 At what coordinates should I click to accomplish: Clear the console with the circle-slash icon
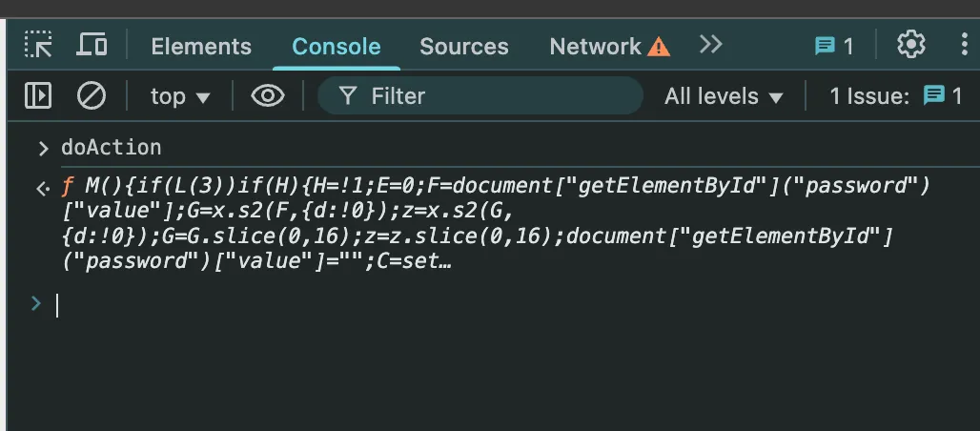(x=92, y=95)
